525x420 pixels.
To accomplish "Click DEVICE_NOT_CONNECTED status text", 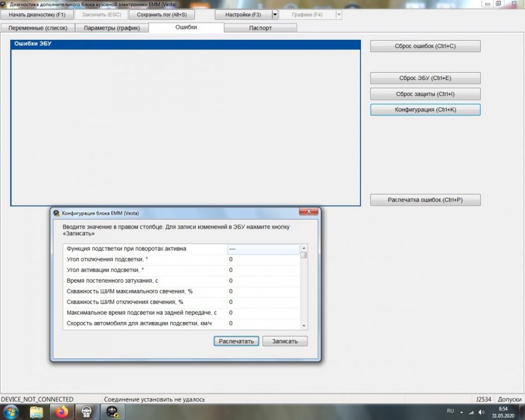I will click(37, 399).
